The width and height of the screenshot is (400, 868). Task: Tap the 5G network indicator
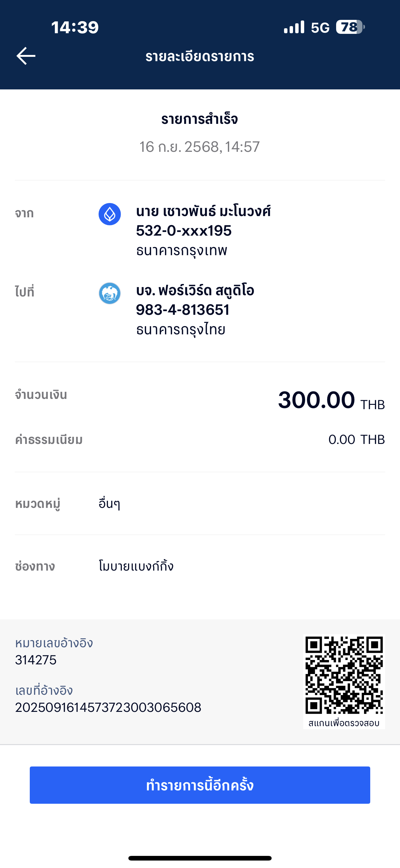click(x=320, y=28)
